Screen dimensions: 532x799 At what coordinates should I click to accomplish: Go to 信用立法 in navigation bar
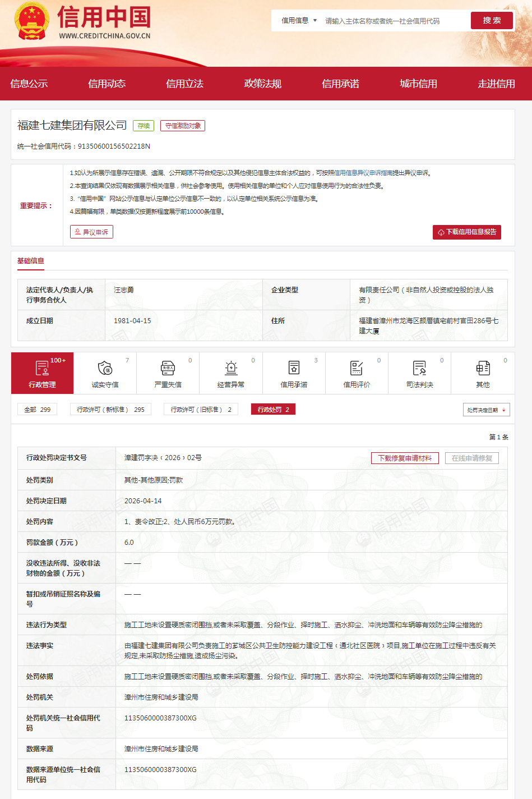(x=184, y=84)
